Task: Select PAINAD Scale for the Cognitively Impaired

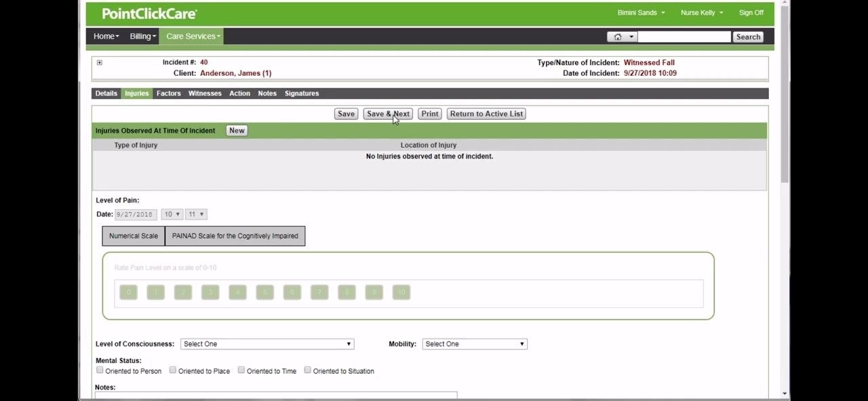Action: [x=235, y=236]
